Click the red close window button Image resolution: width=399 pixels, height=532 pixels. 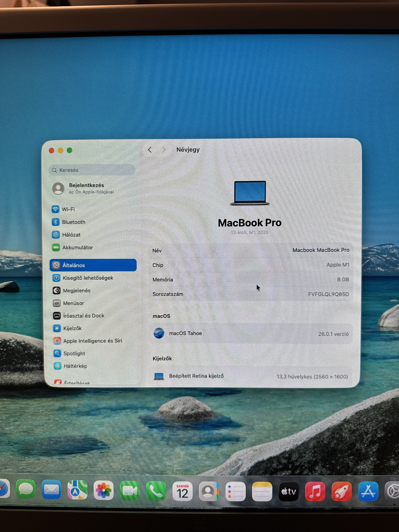52,150
